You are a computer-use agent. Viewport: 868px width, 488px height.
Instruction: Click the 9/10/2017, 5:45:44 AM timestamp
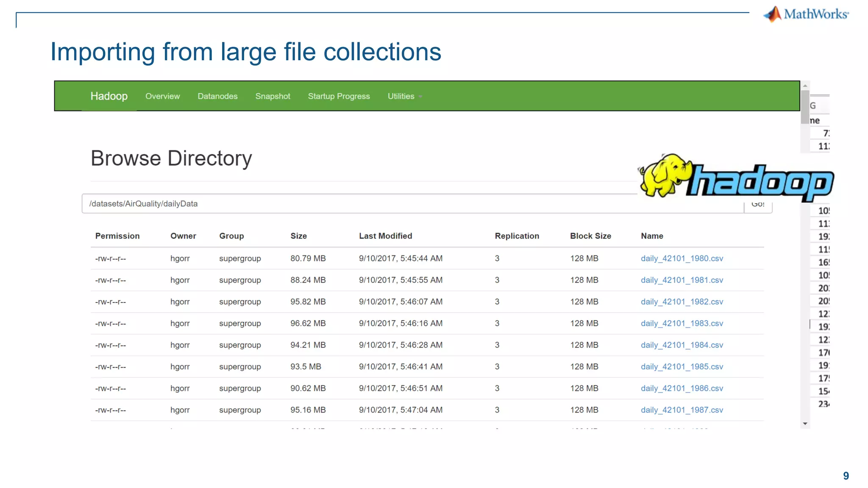pyautogui.click(x=401, y=258)
